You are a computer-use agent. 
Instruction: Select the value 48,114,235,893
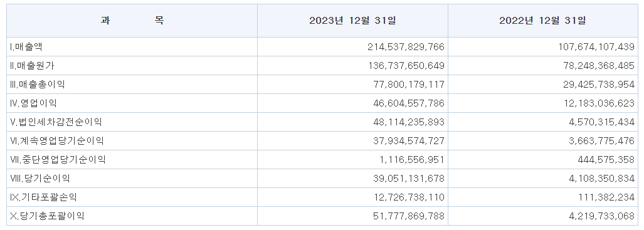[x=409, y=122]
